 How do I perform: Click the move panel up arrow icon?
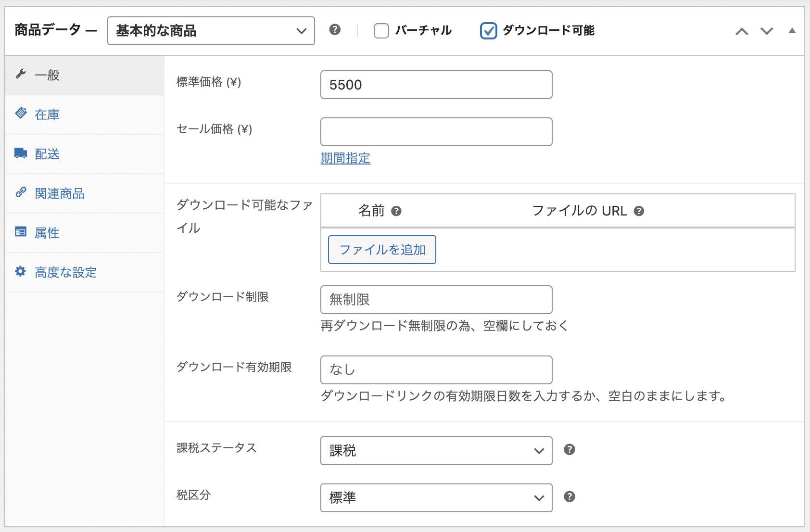pyautogui.click(x=742, y=31)
